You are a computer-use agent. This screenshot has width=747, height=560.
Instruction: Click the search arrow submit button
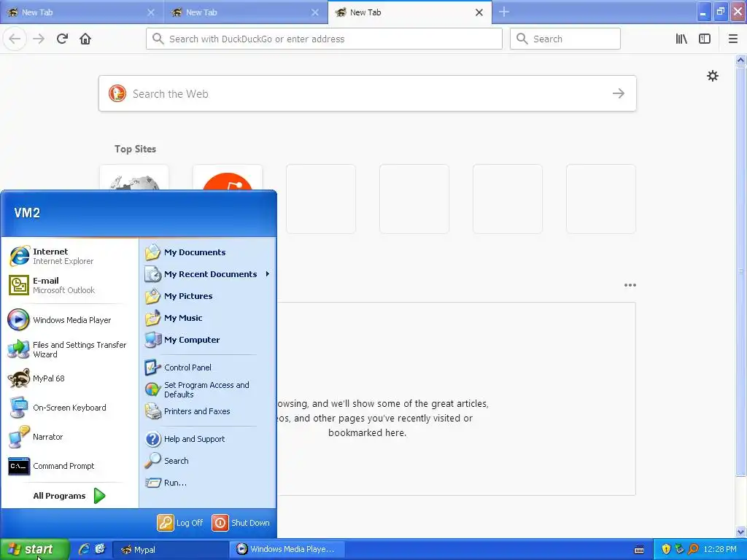(x=619, y=93)
